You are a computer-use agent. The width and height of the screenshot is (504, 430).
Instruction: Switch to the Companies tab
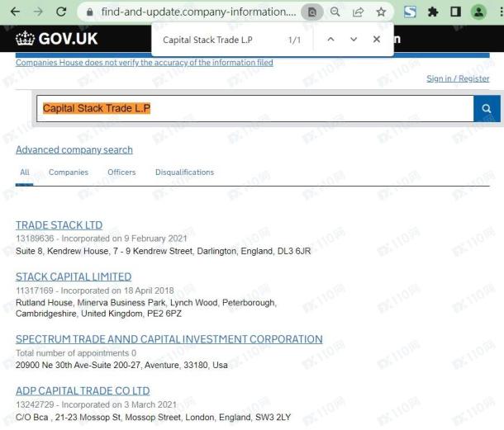click(x=69, y=172)
